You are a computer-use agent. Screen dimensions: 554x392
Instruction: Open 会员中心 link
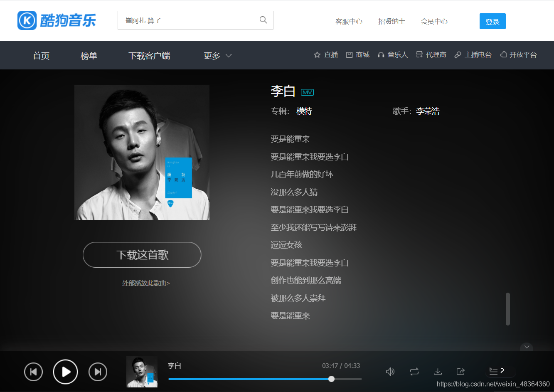coord(434,21)
